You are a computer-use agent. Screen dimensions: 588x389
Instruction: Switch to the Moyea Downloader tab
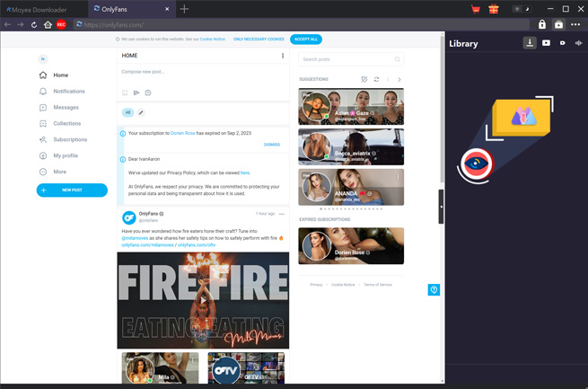click(40, 9)
